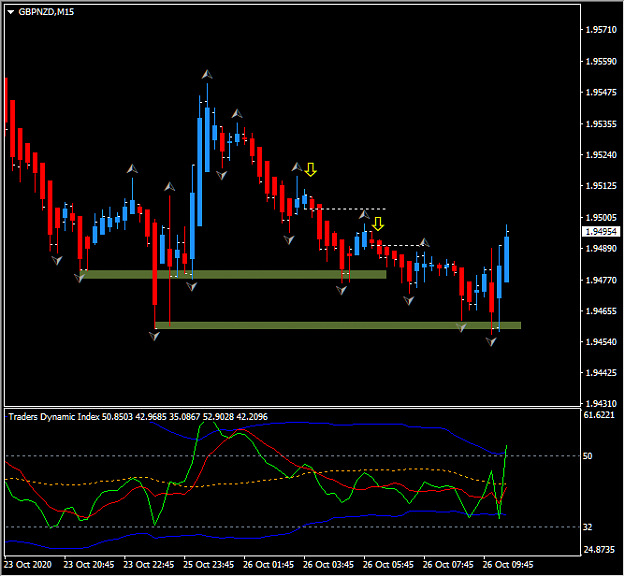Click the down fractal arrow below the lowest rectangle
Screen dimensions: 625x577
pyautogui.click(x=491, y=341)
